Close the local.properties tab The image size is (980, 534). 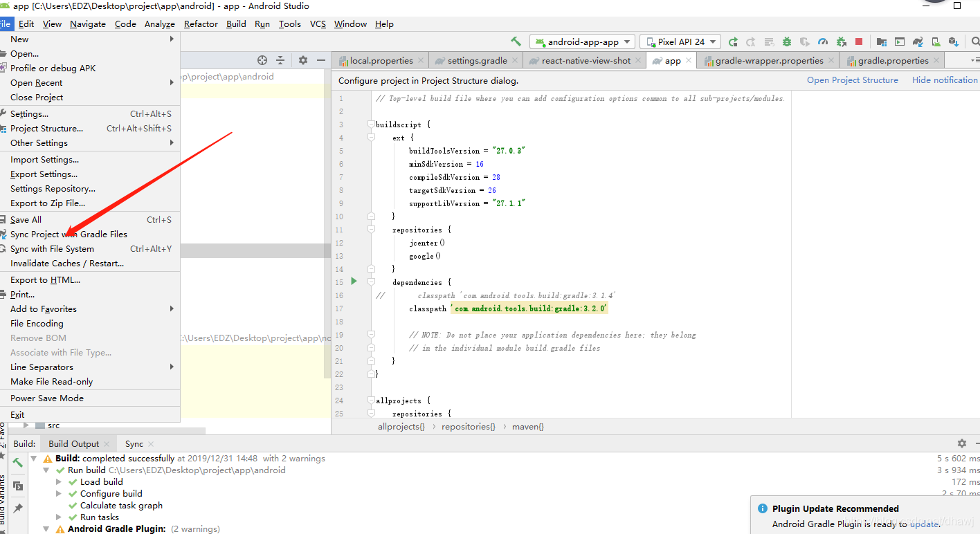421,60
